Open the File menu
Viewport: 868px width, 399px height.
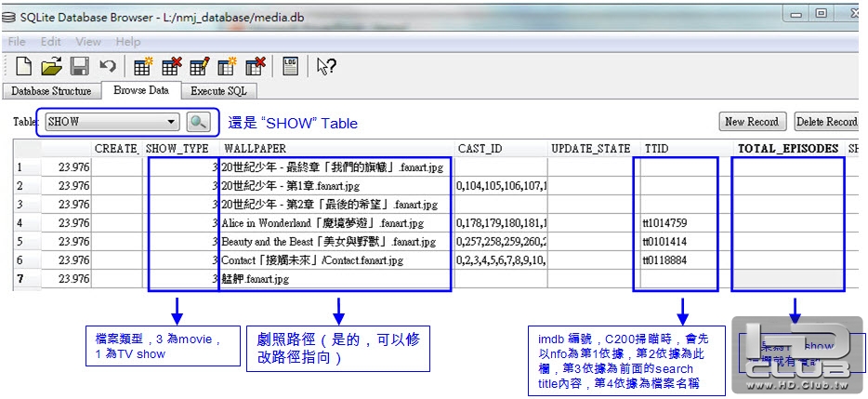pyautogui.click(x=17, y=42)
